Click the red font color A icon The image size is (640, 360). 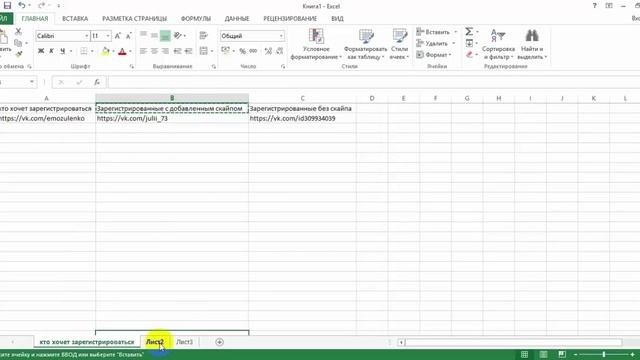[122, 51]
